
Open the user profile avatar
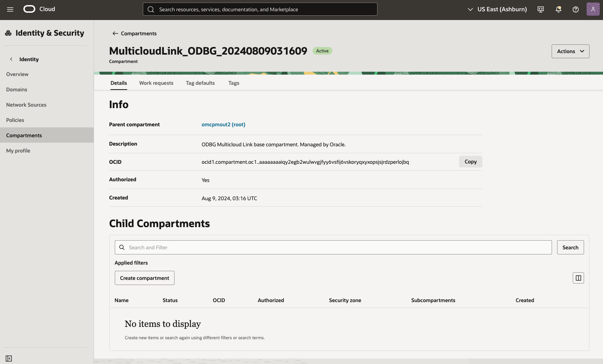(x=593, y=9)
